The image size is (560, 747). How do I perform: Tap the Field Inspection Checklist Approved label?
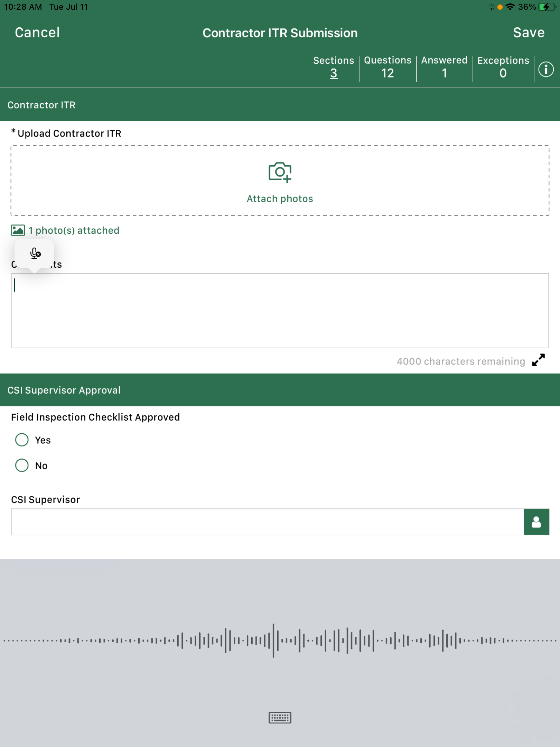95,417
